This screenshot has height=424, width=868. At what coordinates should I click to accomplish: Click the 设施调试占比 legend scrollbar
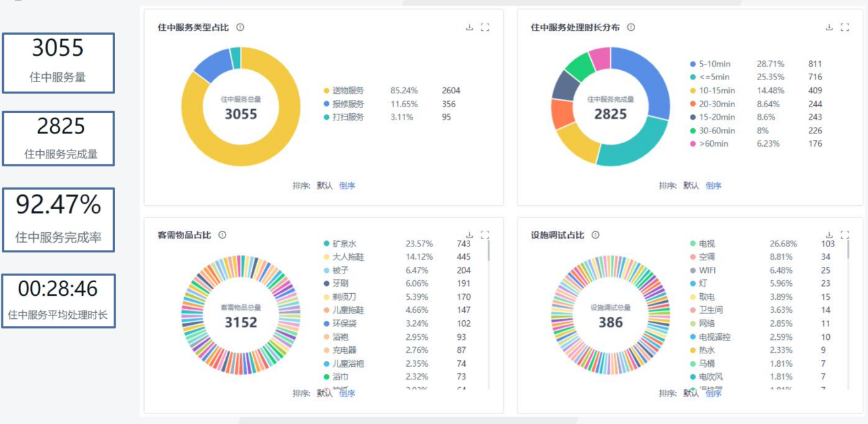click(848, 250)
